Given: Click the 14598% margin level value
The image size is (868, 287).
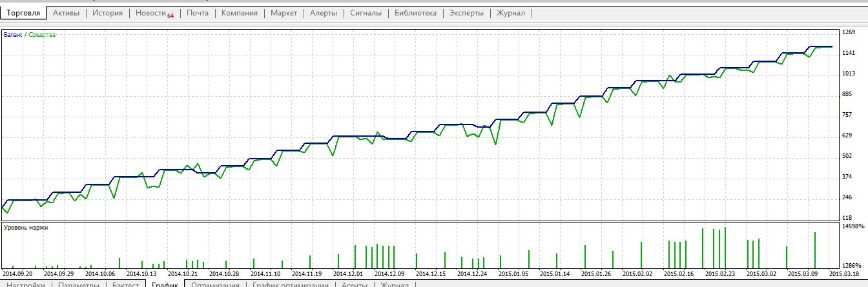Looking at the screenshot, I should [852, 226].
